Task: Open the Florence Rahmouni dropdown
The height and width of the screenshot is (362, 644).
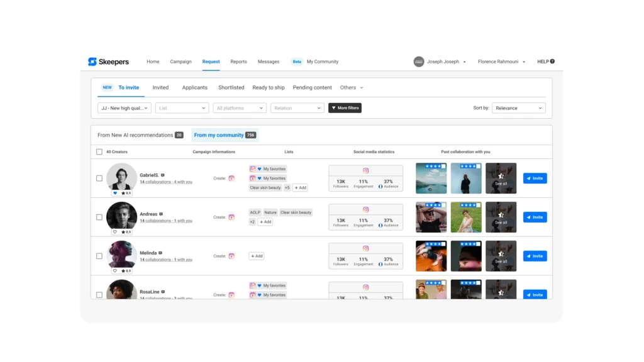Action: coord(501,62)
